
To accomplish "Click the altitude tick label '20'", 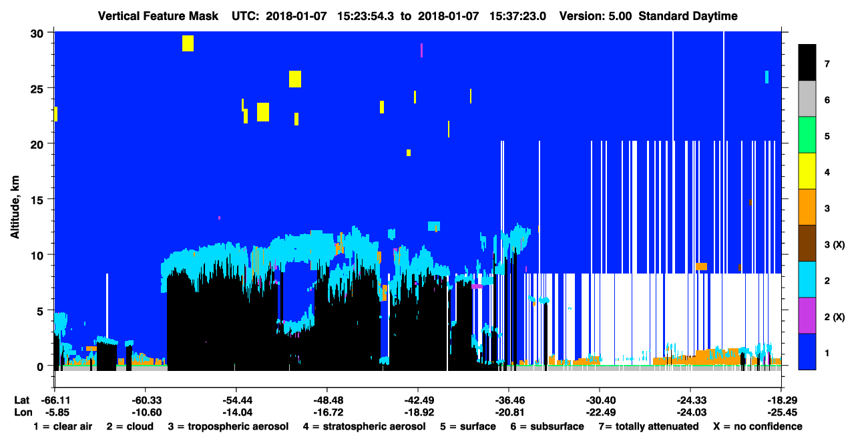I will click(38, 143).
